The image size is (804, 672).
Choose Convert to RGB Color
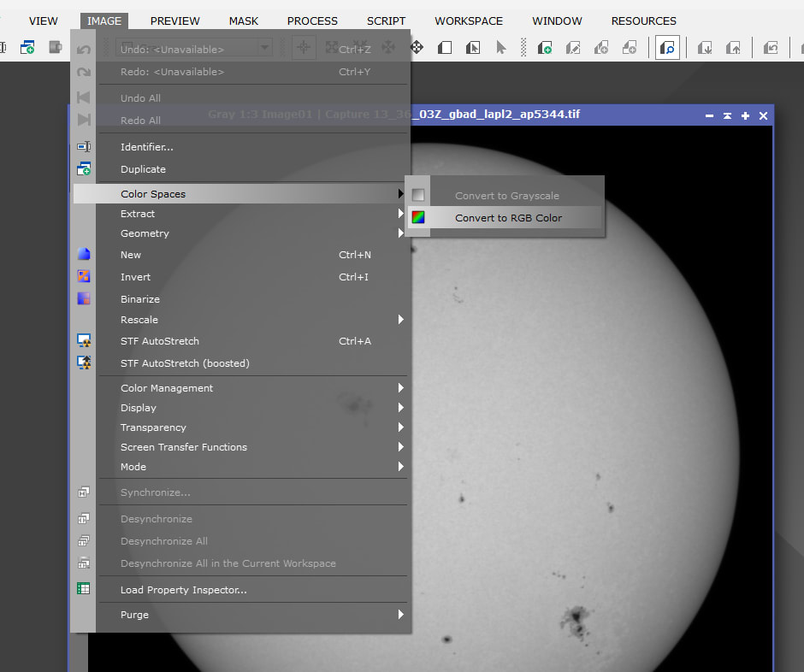click(505, 218)
